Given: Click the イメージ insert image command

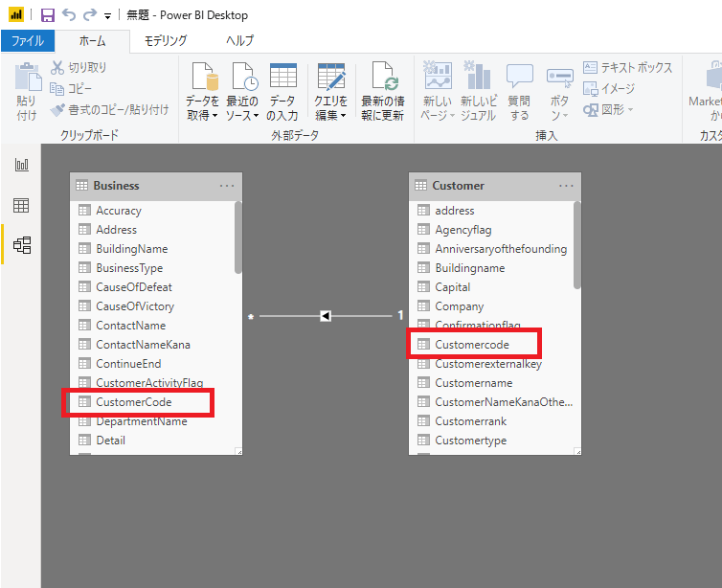Looking at the screenshot, I should [609, 88].
